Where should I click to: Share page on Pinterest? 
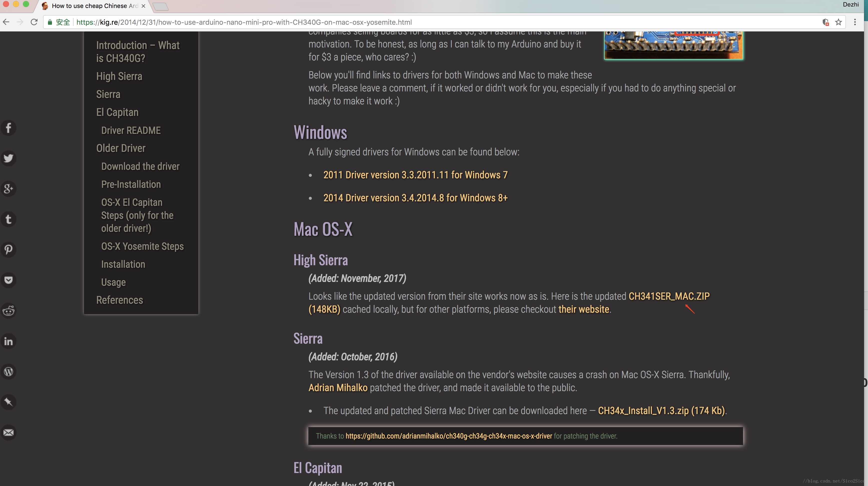click(x=8, y=250)
